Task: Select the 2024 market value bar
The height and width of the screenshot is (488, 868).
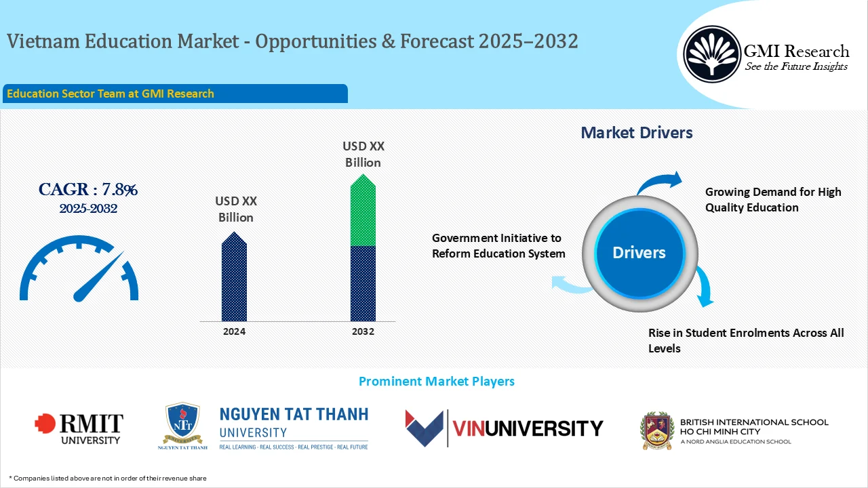Action: tap(234, 278)
